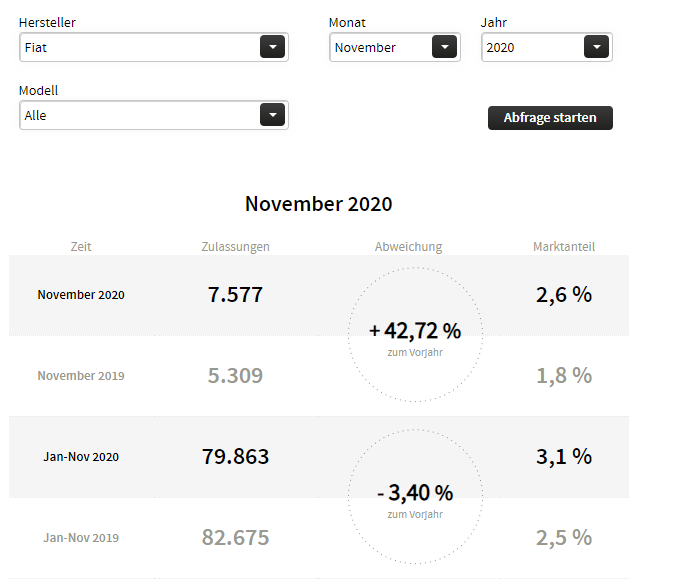
Task: Click the 82.675 registrations value
Action: [235, 538]
